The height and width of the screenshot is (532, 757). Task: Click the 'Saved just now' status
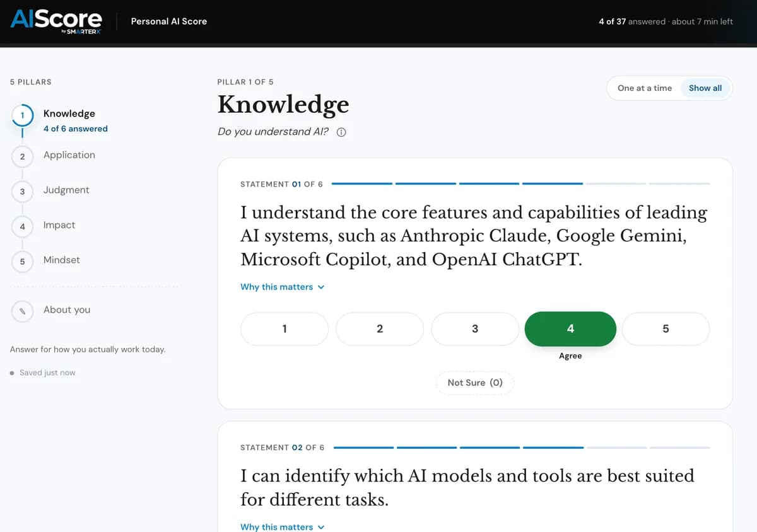[47, 373]
